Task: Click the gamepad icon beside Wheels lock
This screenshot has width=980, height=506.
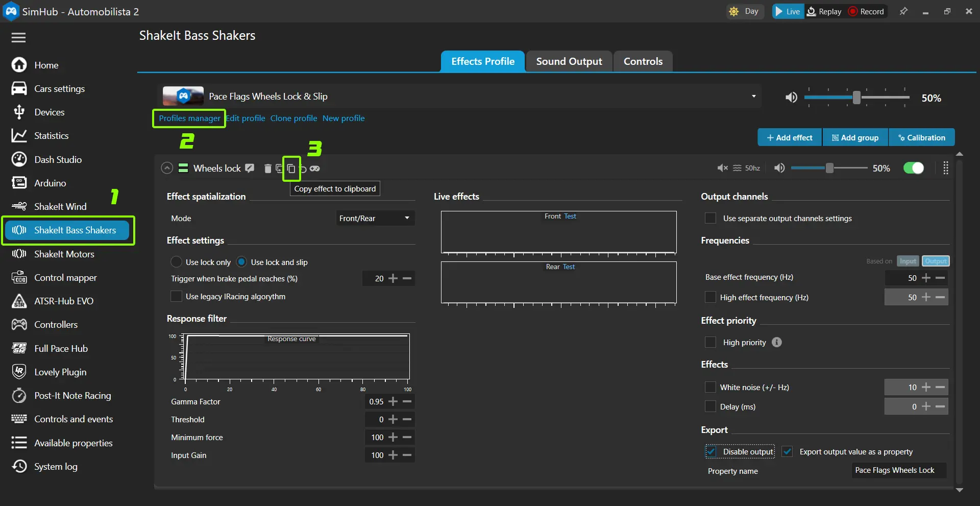Action: coord(315,168)
